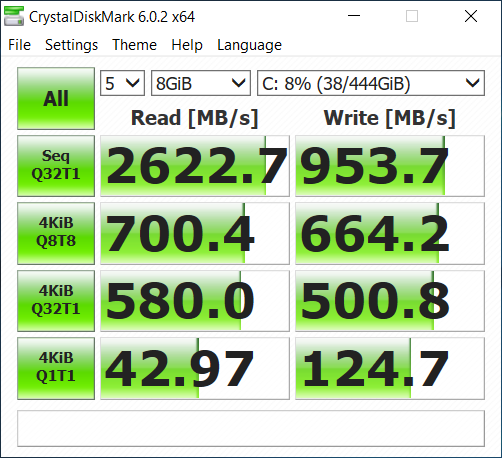
Task: Click the Seq write result 953.7
Action: pyautogui.click(x=390, y=166)
